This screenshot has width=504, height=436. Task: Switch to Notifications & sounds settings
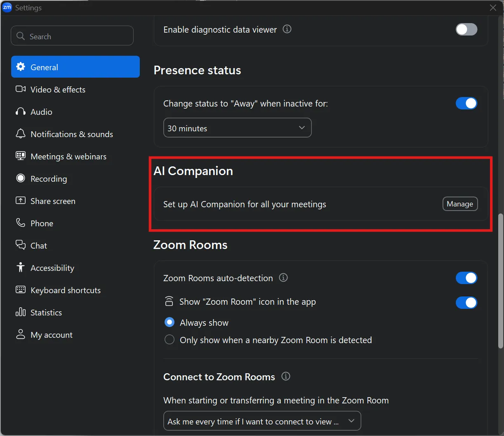point(75,134)
